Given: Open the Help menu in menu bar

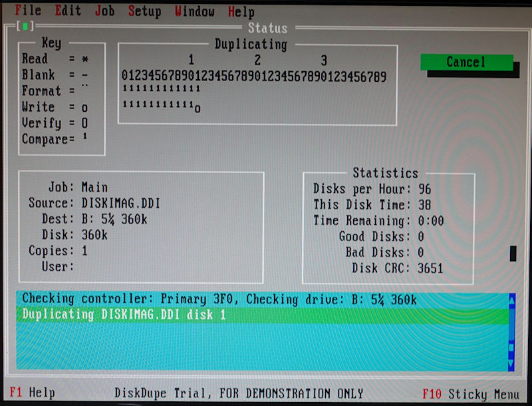Looking at the screenshot, I should [241, 11].
